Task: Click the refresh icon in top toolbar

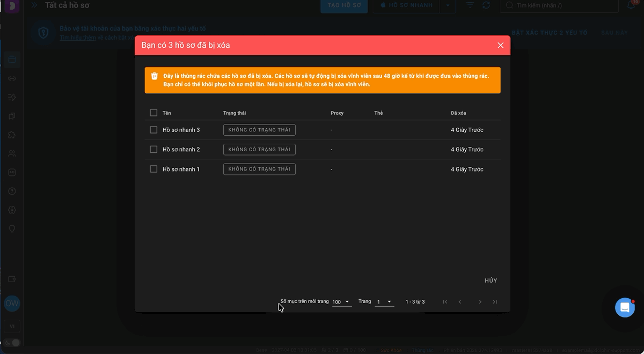Action: [486, 5]
